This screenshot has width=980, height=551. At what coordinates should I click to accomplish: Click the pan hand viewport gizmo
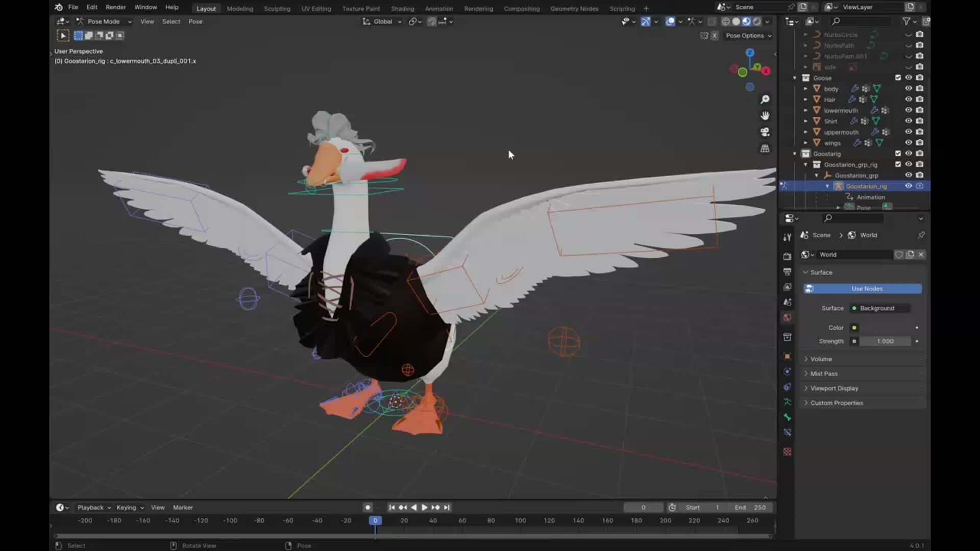click(x=765, y=116)
